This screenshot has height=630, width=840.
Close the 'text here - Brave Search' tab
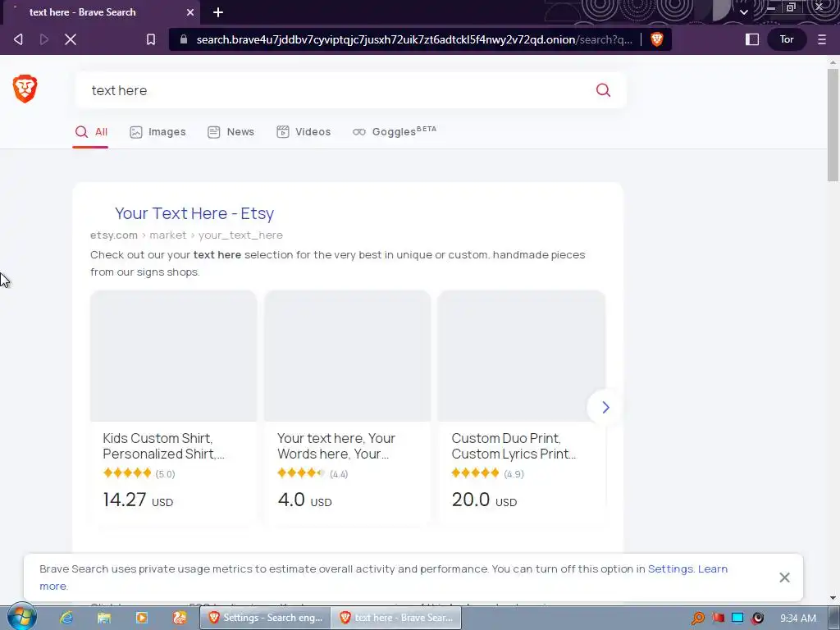pyautogui.click(x=190, y=12)
